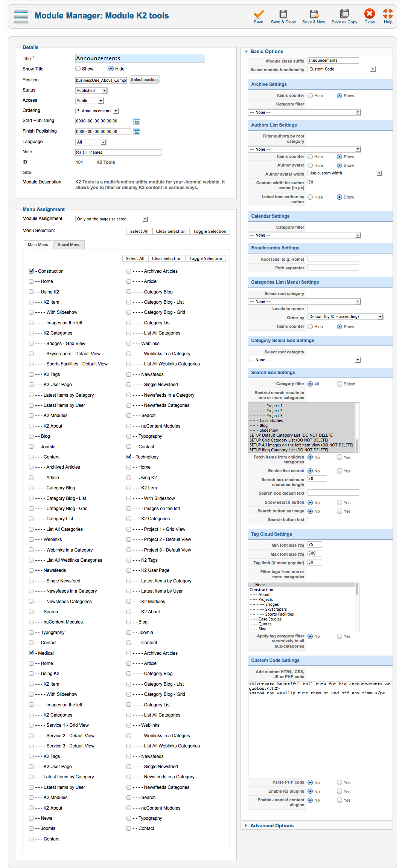Image resolution: width=405 pixels, height=868 pixels.
Task: Click the Save & Close floppy icon
Action: click(283, 14)
